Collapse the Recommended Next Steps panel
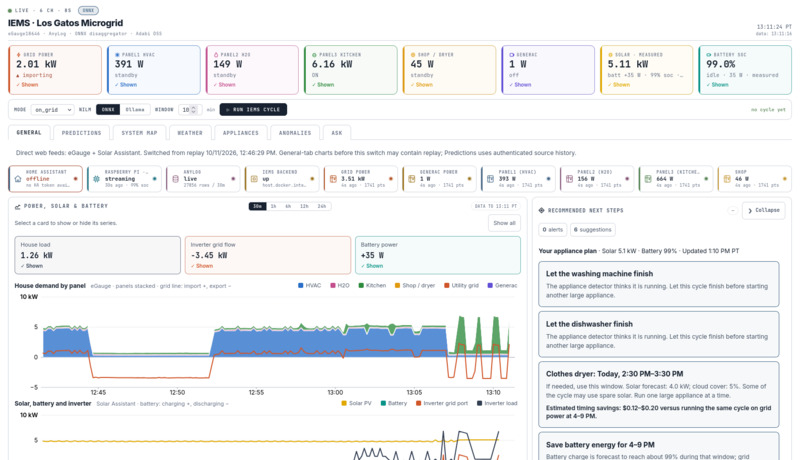 (763, 210)
